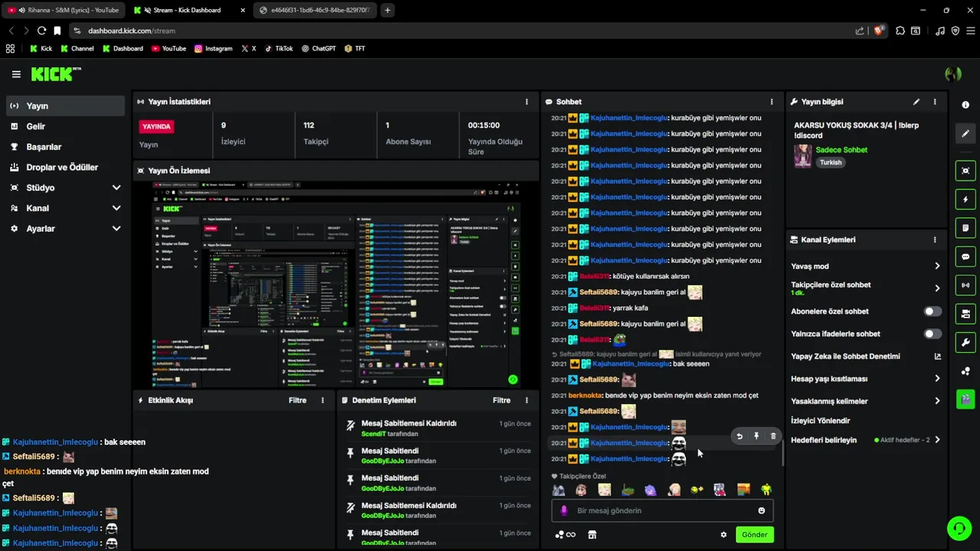980x551 pixels.
Task: Open the Kick hamburger menu
Action: coord(16,74)
